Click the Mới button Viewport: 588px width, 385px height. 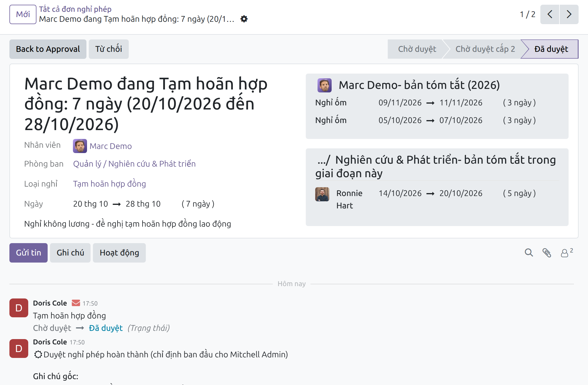point(23,14)
